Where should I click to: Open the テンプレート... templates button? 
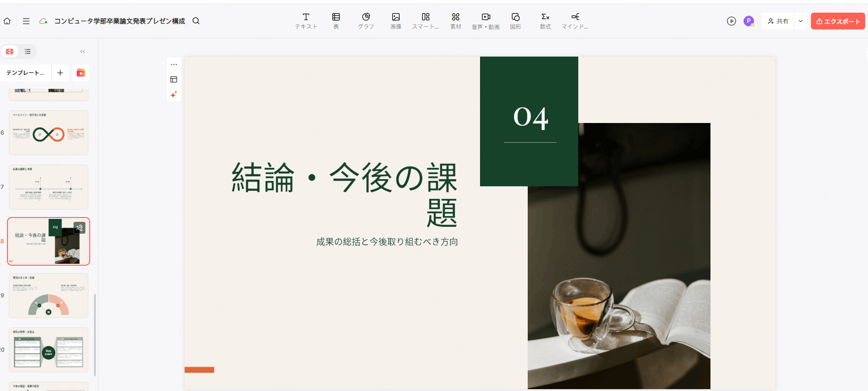tap(25, 73)
